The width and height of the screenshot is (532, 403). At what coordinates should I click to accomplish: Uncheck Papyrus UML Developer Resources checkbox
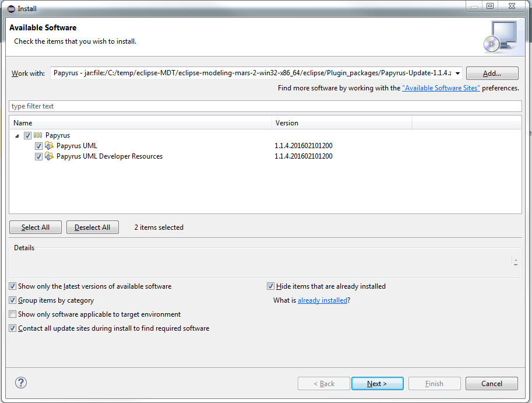point(38,156)
